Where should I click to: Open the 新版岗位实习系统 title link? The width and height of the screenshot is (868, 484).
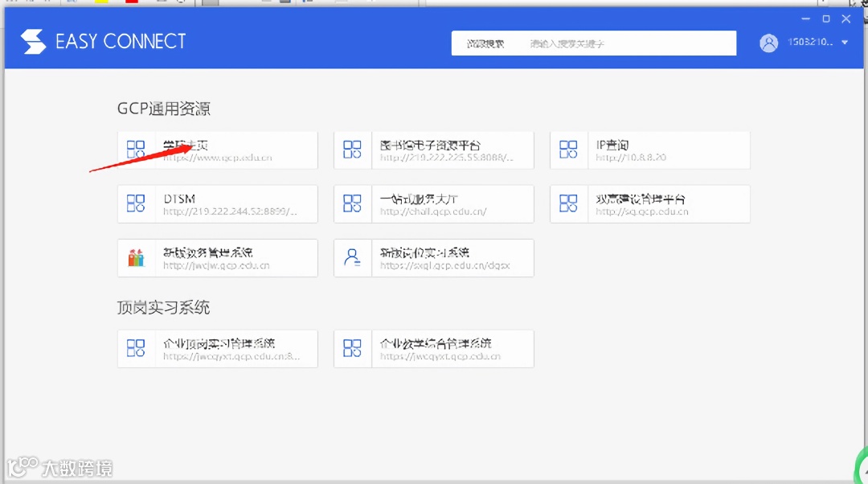[x=424, y=252]
